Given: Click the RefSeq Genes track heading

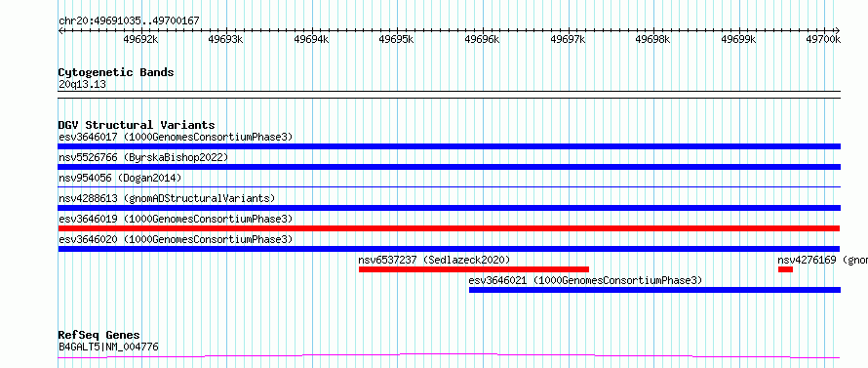Looking at the screenshot, I should pyautogui.click(x=99, y=336).
